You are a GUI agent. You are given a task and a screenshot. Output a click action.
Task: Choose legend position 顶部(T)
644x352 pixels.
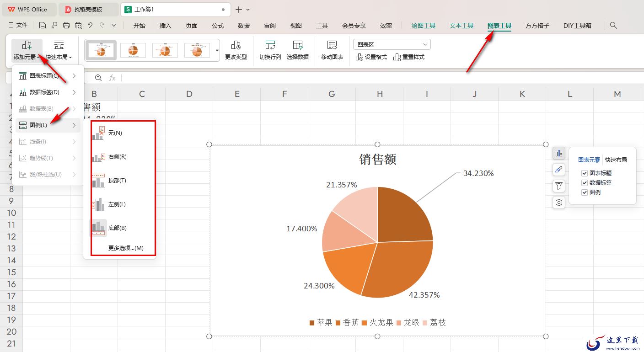pyautogui.click(x=120, y=181)
